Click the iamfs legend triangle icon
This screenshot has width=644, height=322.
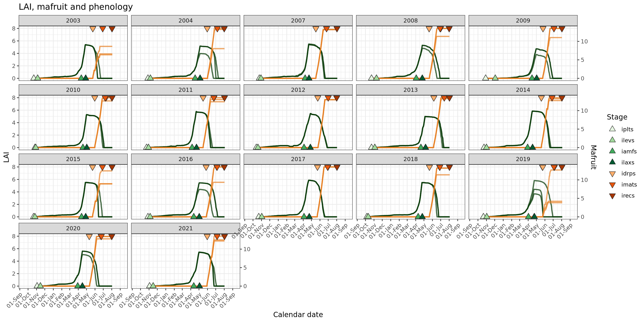pyautogui.click(x=612, y=151)
